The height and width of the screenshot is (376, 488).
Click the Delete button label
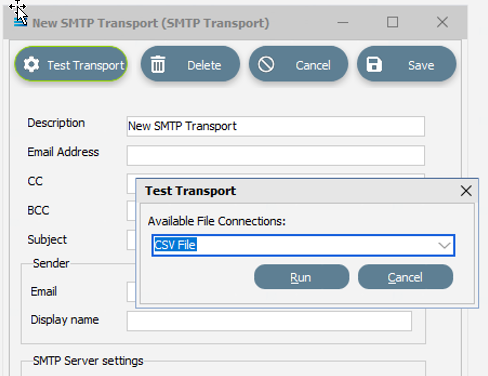click(x=204, y=65)
